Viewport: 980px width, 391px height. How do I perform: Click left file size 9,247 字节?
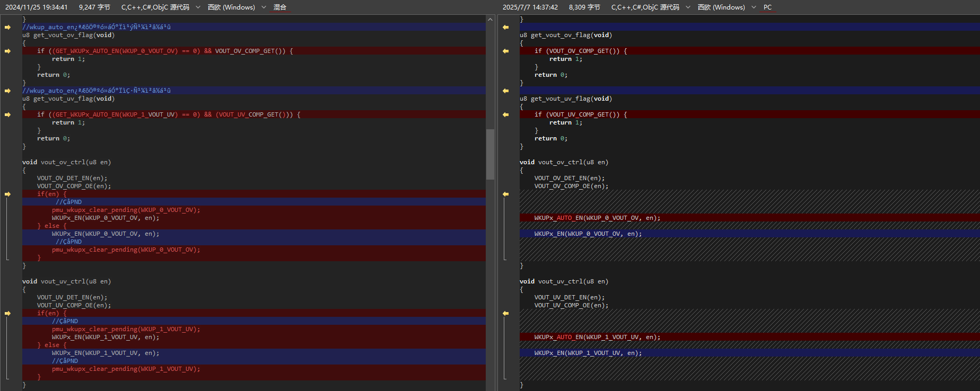click(x=94, y=7)
